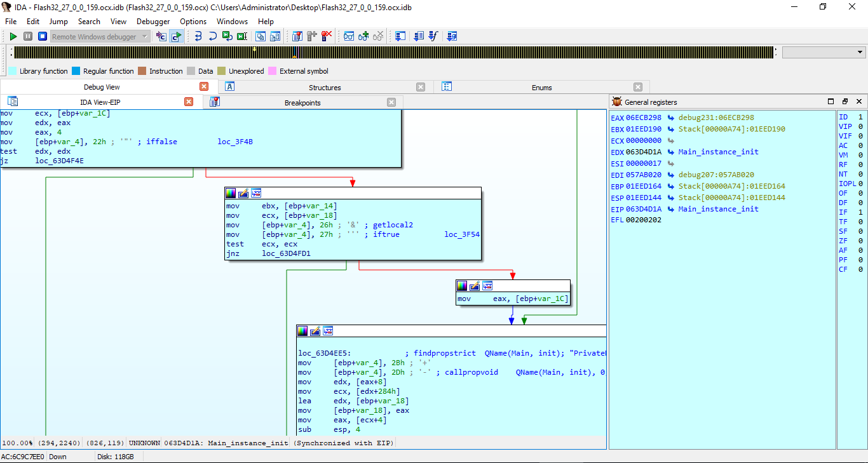Image resolution: width=868 pixels, height=463 pixels.
Task: Open the Options menu
Action: (193, 22)
